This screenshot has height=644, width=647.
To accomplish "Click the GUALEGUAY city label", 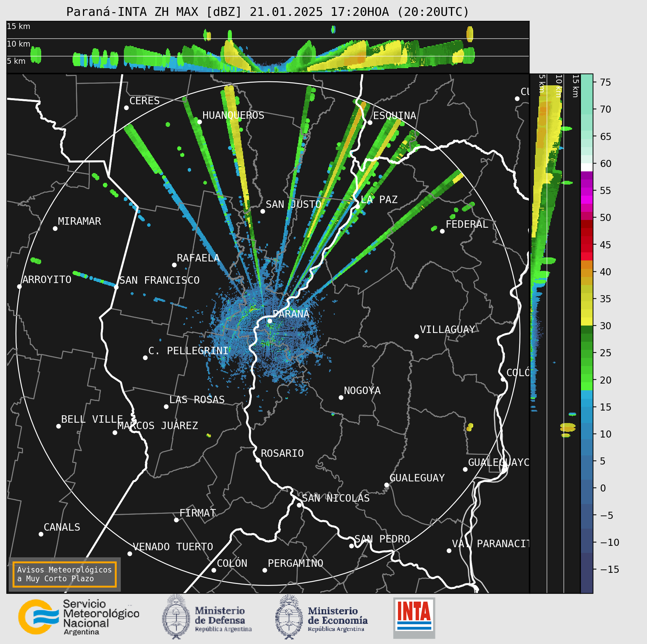I will pyautogui.click(x=417, y=478).
